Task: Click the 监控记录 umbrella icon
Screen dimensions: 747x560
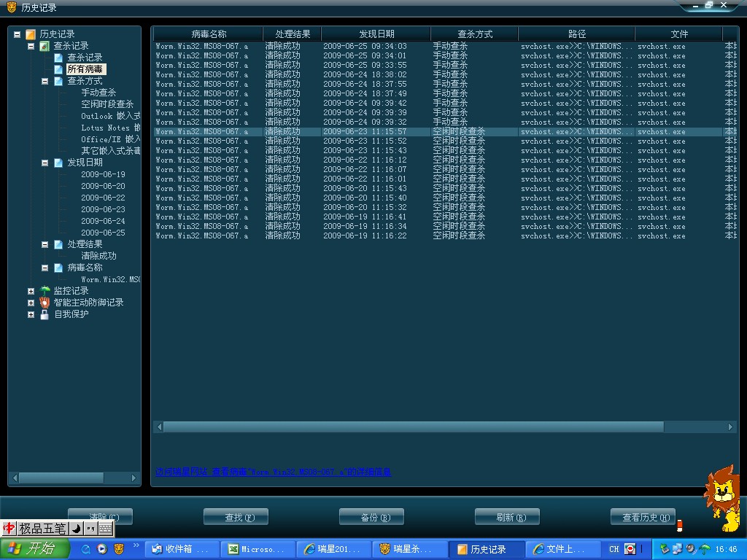Action: [44, 290]
